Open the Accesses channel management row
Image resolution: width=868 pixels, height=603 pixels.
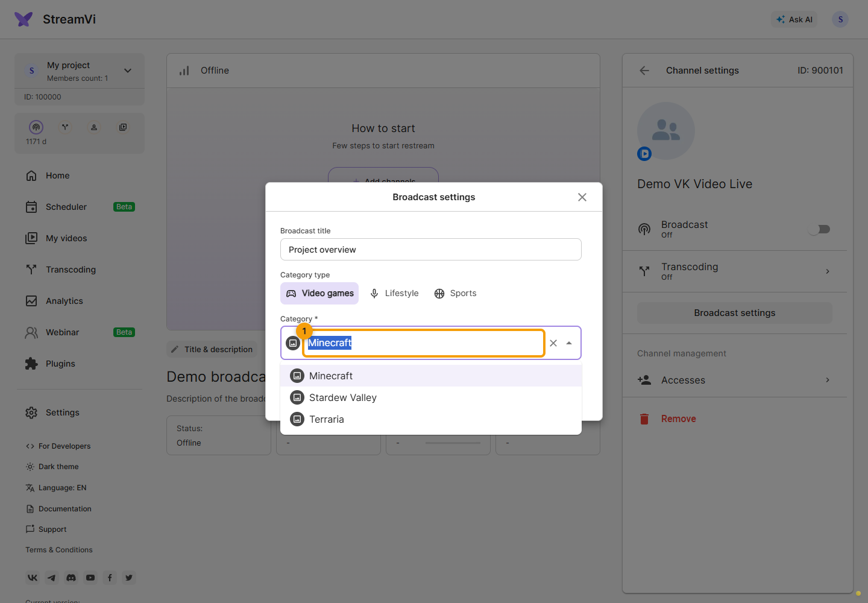(735, 380)
